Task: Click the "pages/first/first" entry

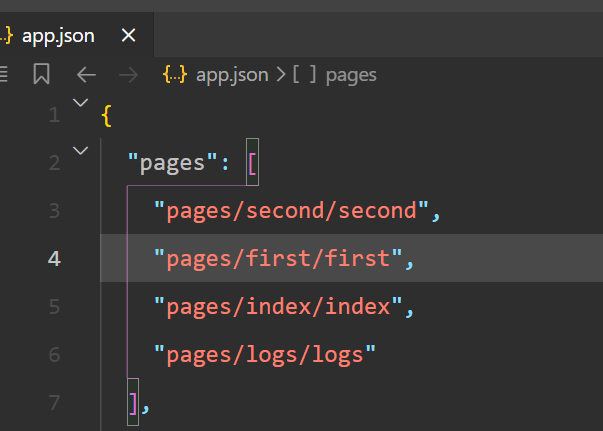Action: (277, 259)
